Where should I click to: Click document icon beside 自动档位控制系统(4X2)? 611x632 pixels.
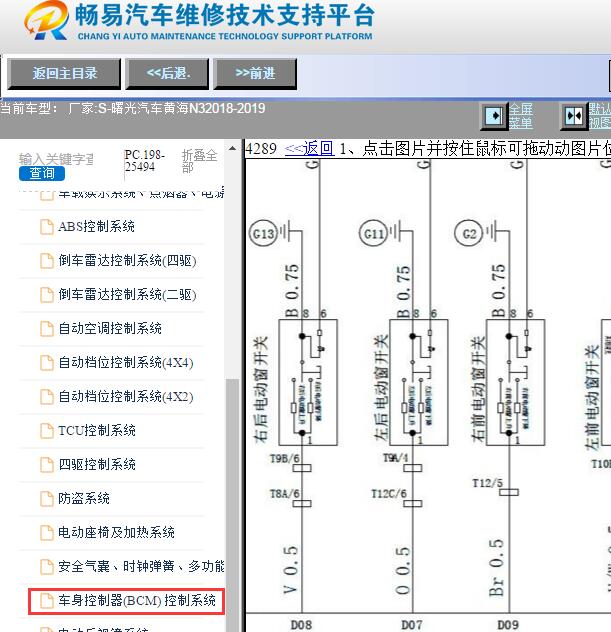(47, 396)
